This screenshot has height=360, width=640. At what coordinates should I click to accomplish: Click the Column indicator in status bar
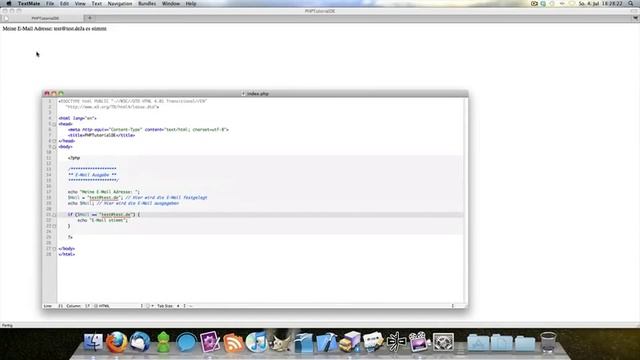[x=78, y=306]
